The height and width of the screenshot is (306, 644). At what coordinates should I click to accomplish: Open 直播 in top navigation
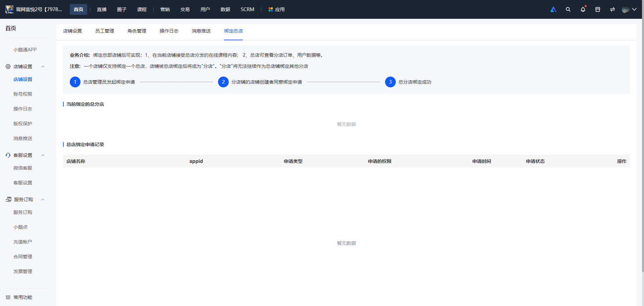tap(102, 9)
